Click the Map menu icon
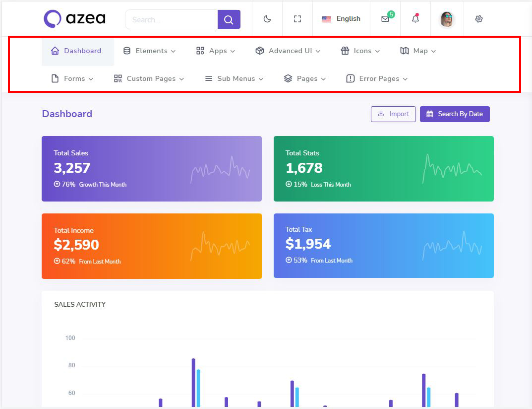 [x=405, y=51]
